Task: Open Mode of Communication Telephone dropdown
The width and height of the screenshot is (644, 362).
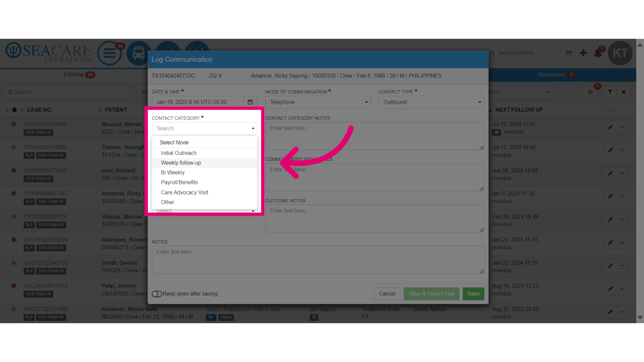Action: [318, 102]
